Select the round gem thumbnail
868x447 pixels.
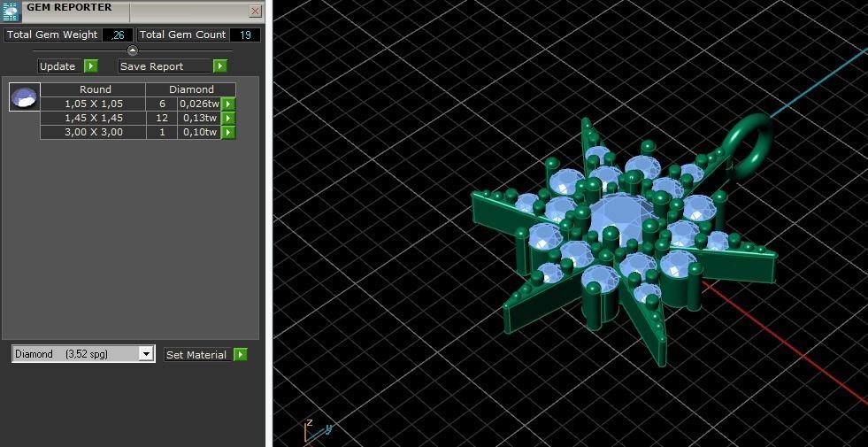(25, 97)
